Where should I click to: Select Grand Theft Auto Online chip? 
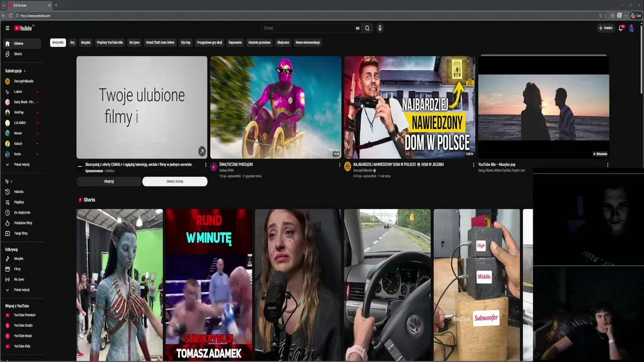160,43
